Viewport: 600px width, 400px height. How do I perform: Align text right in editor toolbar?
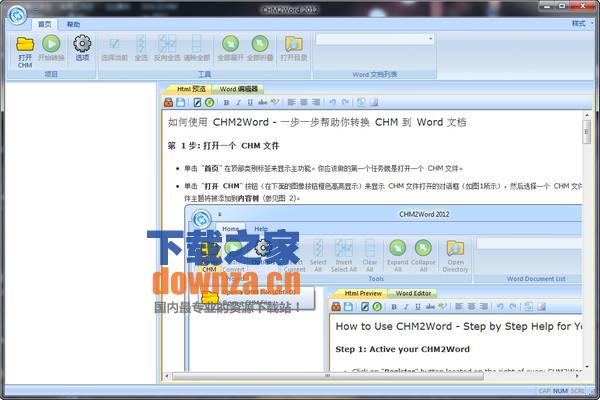coord(316,102)
